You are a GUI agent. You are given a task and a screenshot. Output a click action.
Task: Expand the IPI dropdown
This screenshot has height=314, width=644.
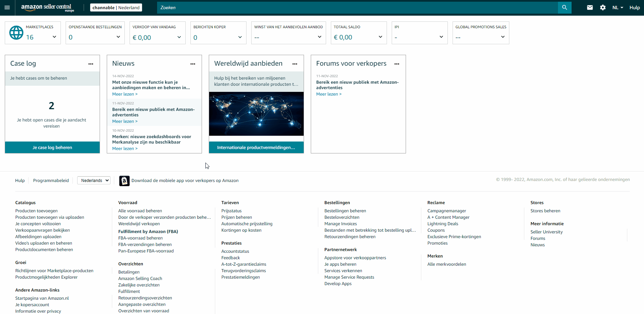(441, 37)
